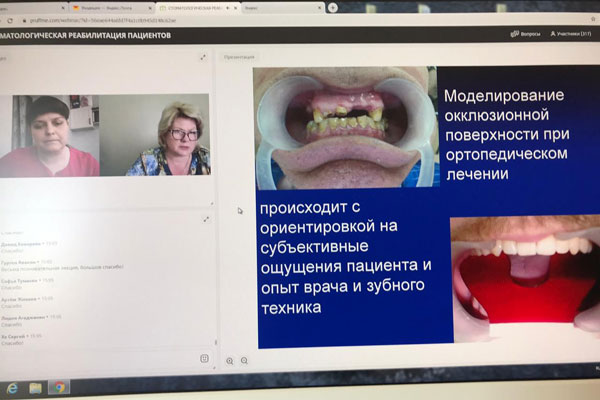Click the zoom in magnifier icon
Image resolution: width=600 pixels, height=400 pixels.
click(x=230, y=360)
